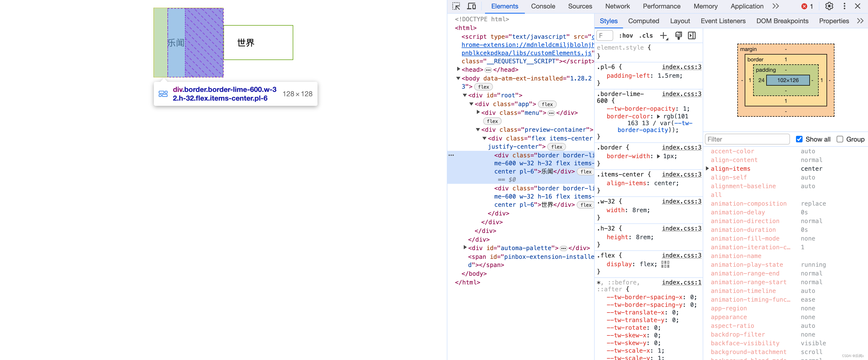
Task: Switch to the Console tab
Action: point(543,6)
